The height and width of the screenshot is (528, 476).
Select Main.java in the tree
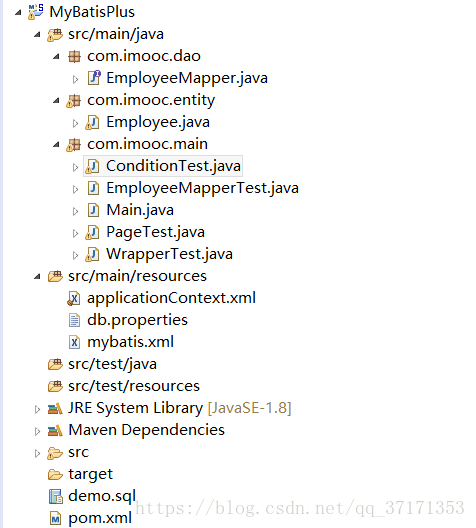click(140, 210)
